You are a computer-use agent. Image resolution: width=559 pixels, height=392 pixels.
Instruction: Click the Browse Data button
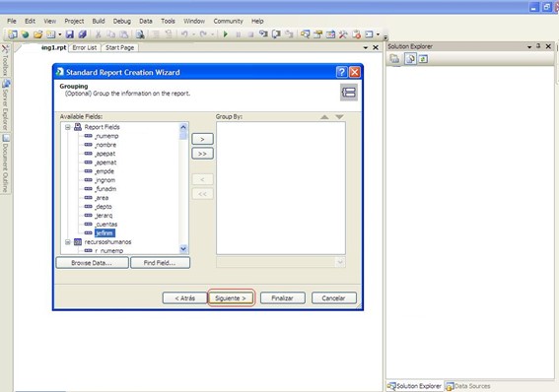coord(92,263)
